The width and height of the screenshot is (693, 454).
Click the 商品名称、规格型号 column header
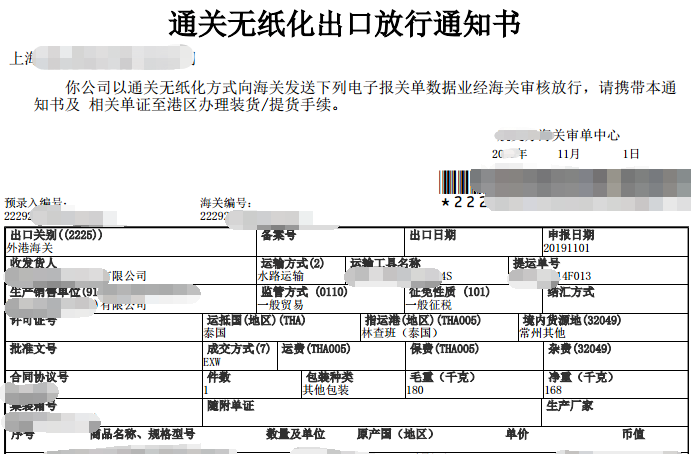pyautogui.click(x=142, y=434)
